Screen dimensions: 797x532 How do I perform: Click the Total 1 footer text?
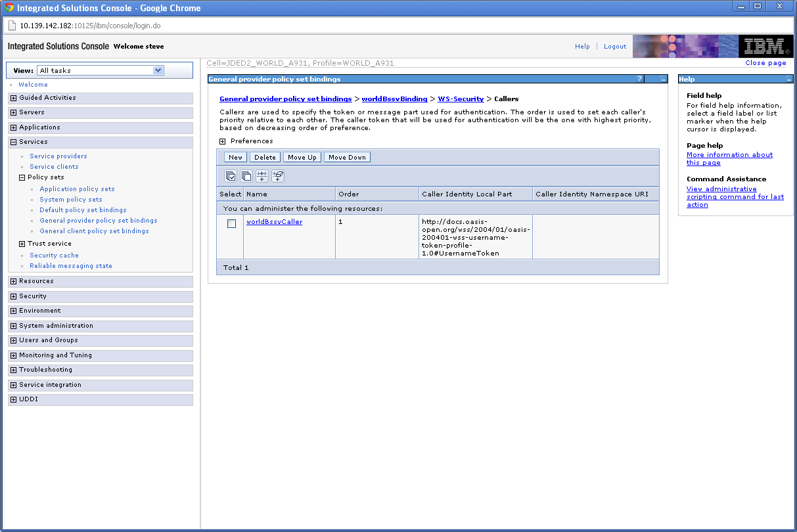pos(236,268)
